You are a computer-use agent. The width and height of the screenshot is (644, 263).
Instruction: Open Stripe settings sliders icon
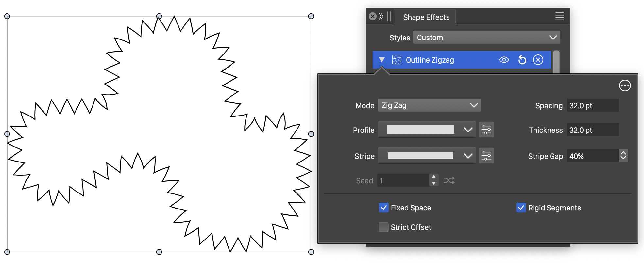pos(486,156)
